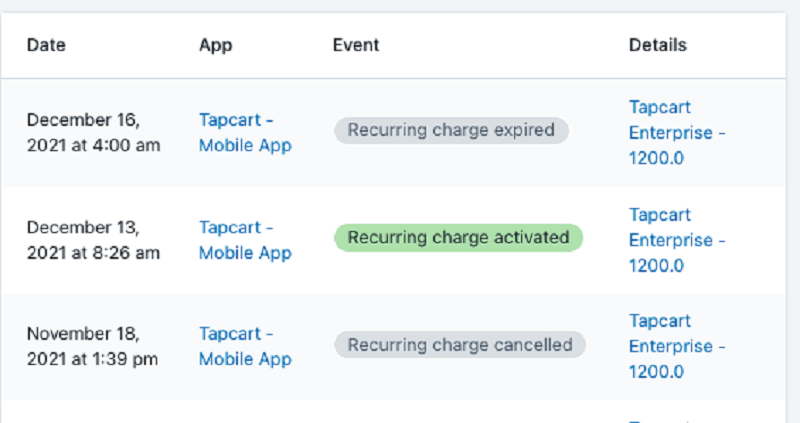Open Tapcart Enterprise details for the cancelled charge
800x423 pixels.
coord(676,346)
